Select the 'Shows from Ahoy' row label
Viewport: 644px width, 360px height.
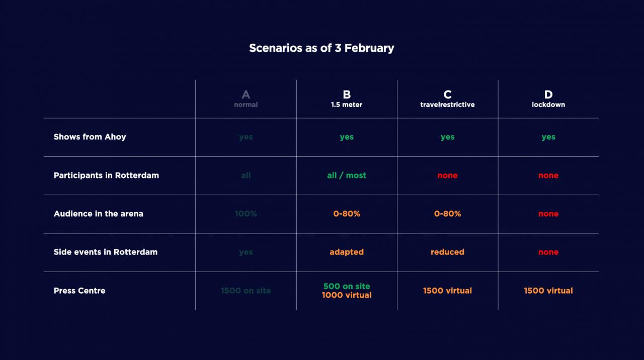(x=90, y=137)
